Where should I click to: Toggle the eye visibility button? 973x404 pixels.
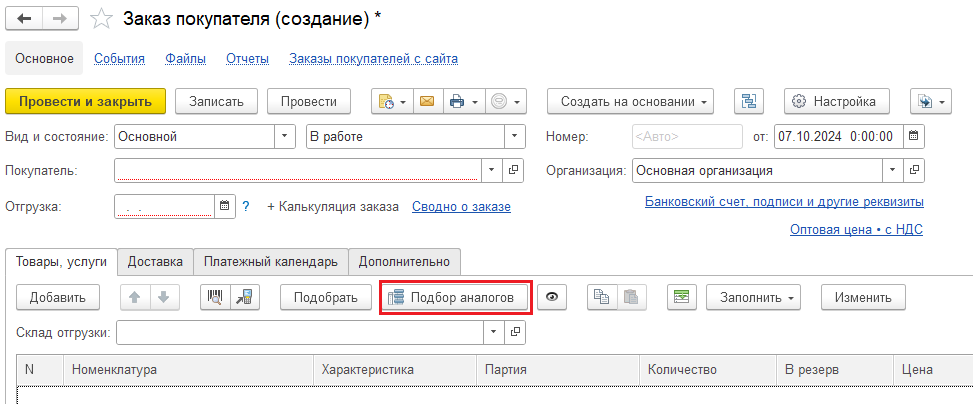(552, 297)
